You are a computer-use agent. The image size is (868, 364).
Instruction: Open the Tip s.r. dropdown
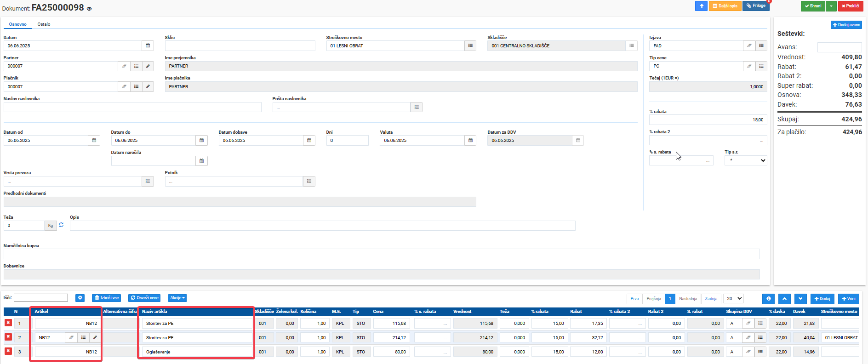(x=746, y=160)
